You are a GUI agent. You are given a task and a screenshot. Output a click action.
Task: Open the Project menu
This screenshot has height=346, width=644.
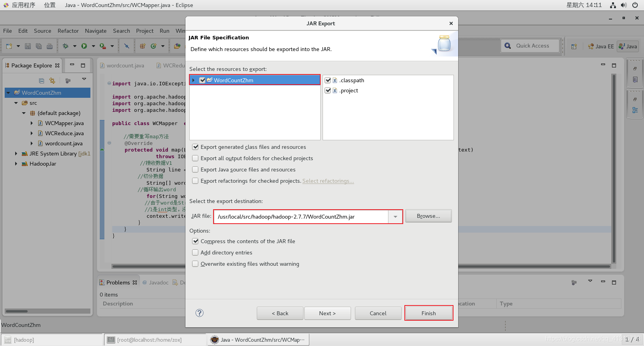pyautogui.click(x=145, y=31)
